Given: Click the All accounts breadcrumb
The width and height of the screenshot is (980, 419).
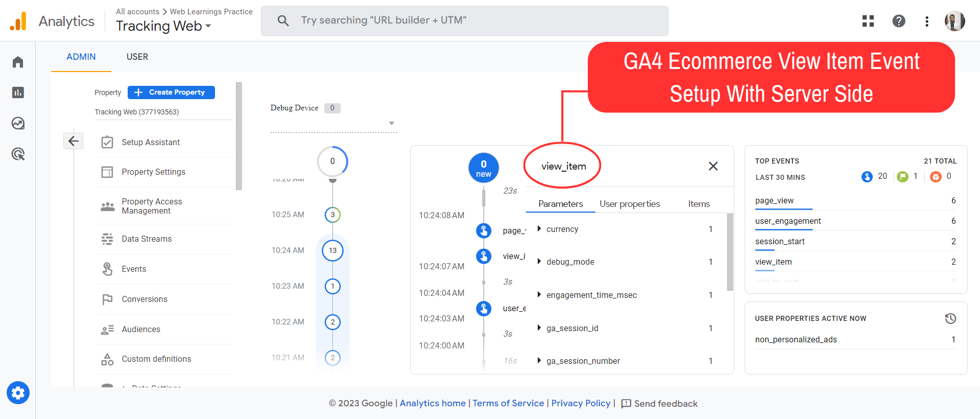Looking at the screenshot, I should [x=137, y=11].
